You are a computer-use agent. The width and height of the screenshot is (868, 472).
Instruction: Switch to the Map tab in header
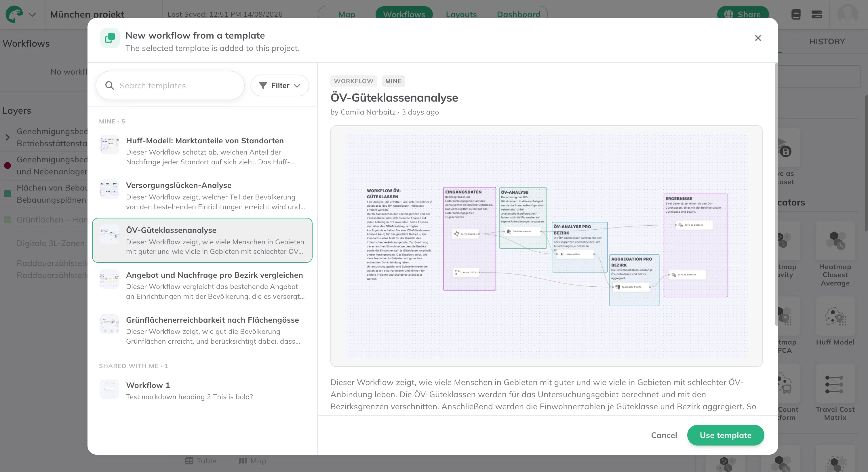347,14
